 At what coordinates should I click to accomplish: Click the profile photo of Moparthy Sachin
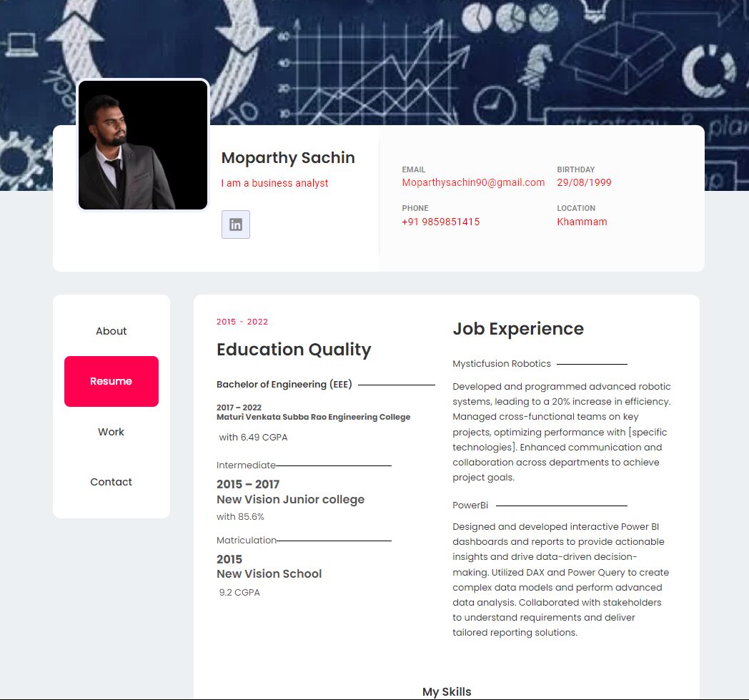click(143, 145)
